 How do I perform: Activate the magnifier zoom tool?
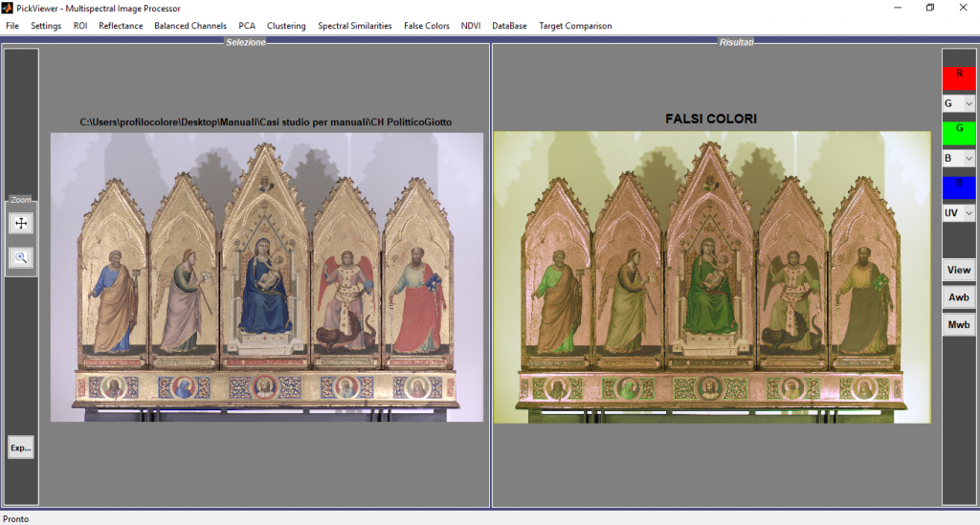[21, 257]
